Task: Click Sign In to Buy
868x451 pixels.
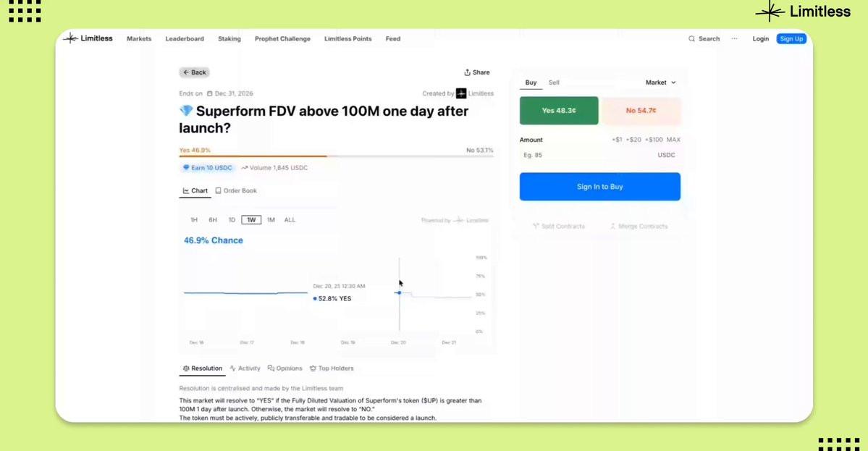Action: tap(599, 187)
